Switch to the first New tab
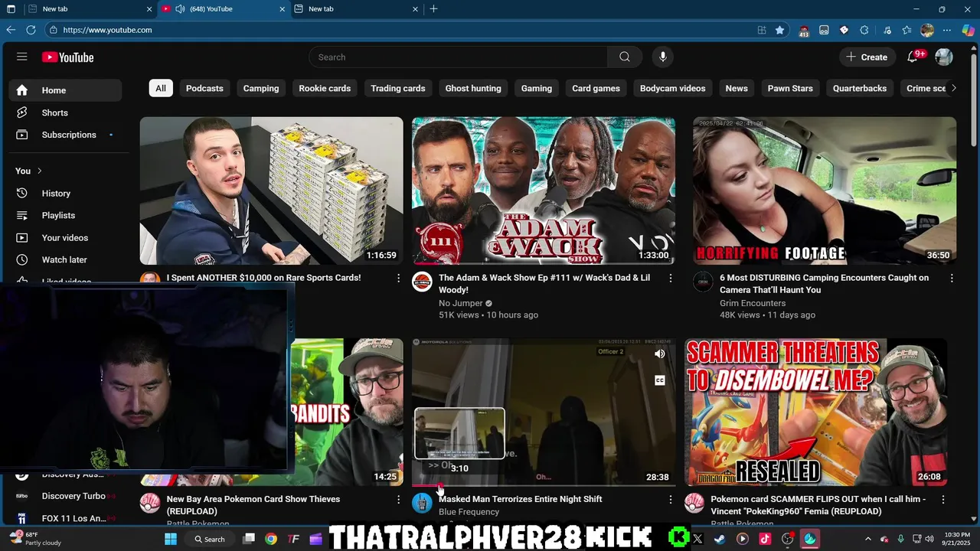 (90, 9)
